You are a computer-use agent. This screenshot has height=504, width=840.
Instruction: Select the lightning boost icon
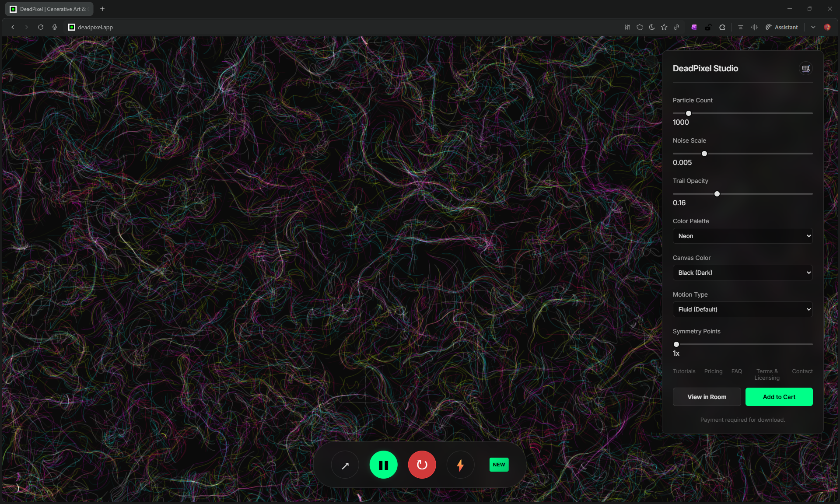point(460,465)
